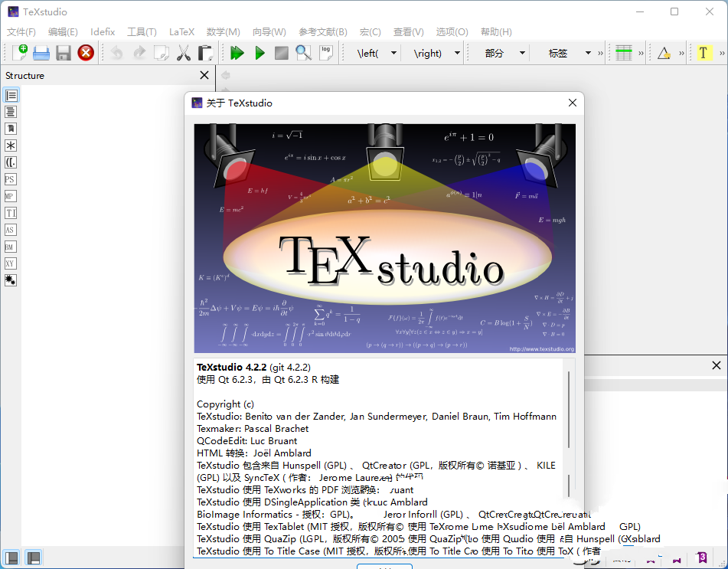Close the 关于 TeXstudio dialog

point(573,103)
